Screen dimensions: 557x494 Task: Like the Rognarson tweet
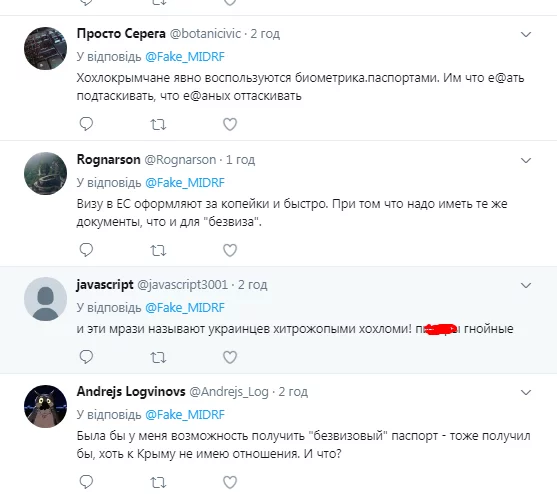click(x=230, y=250)
